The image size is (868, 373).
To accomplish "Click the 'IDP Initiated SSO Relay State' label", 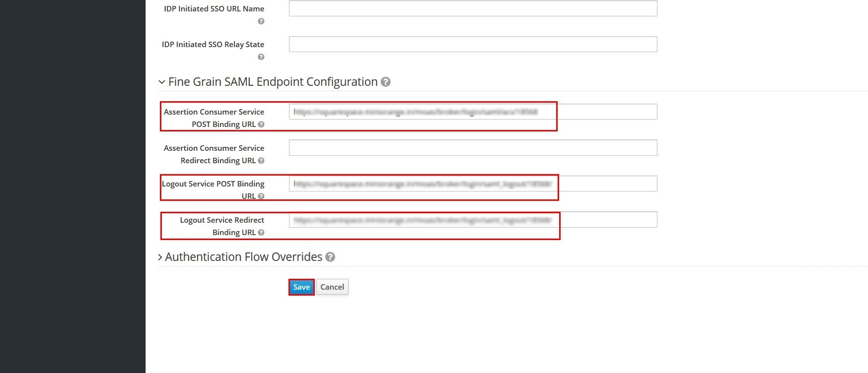I will click(x=213, y=45).
